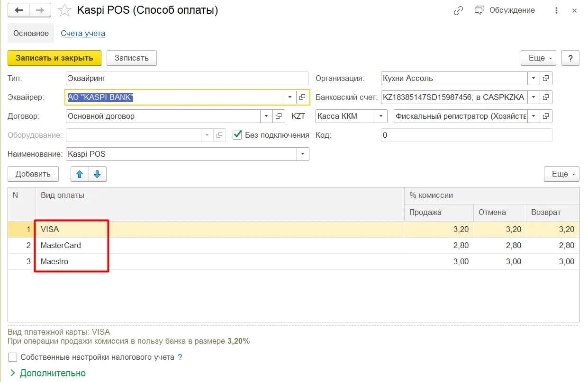Open the Фискальный регистратор record icon
The height and width of the screenshot is (382, 588).
coord(546,116)
